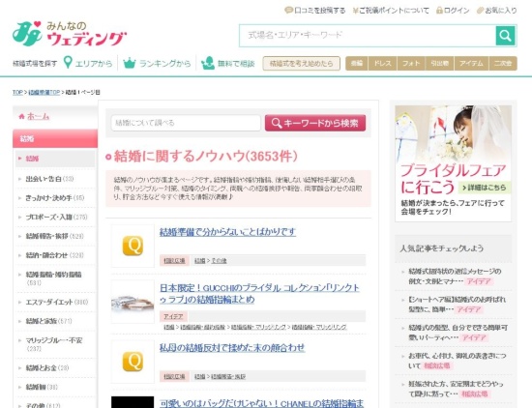This screenshot has height=408, width=532.
Task: Open the CHANEL wedding ring article link
Action: 261,403
